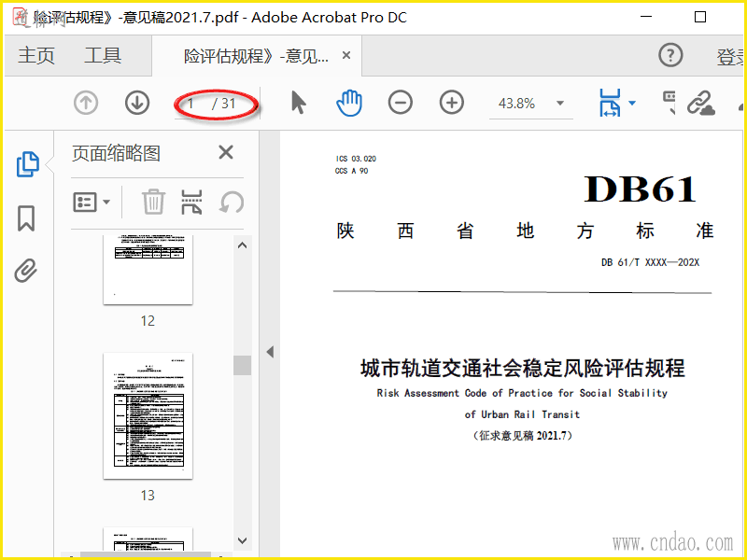Go to previous page with up arrow
The image size is (747, 560).
[86, 103]
